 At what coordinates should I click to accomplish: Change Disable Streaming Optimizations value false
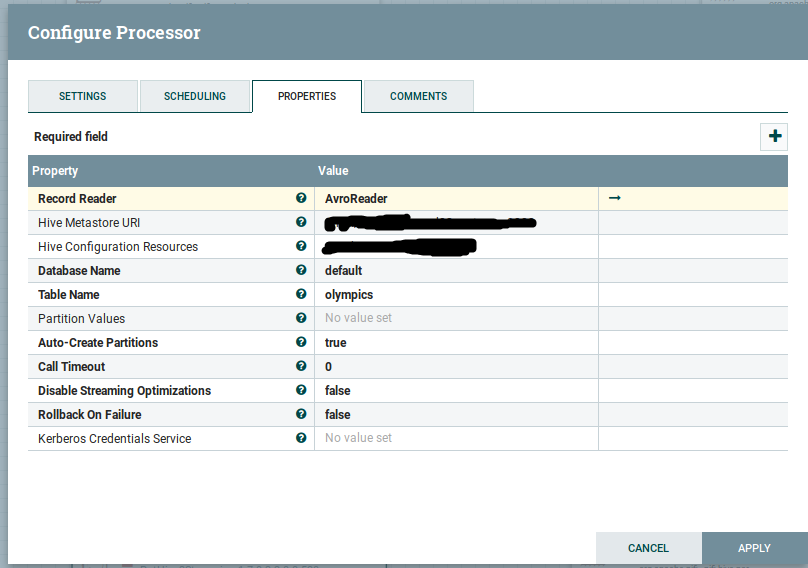coord(457,390)
